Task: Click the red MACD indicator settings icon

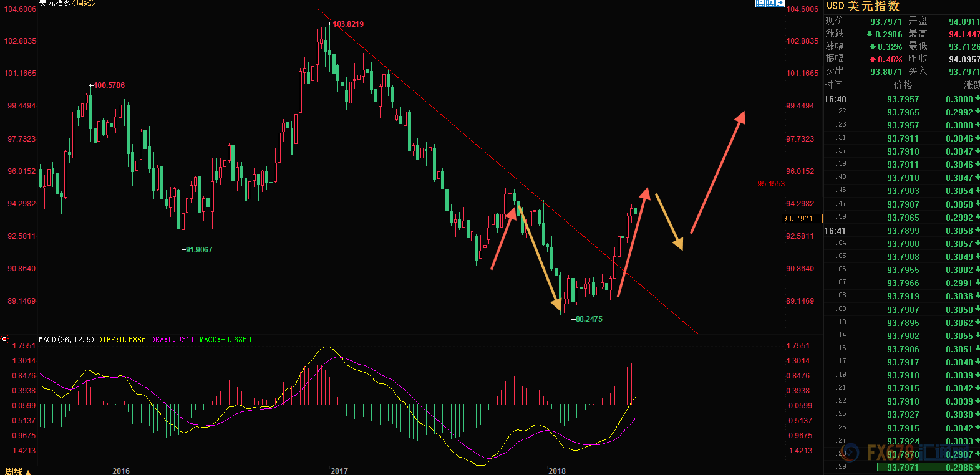Action: tap(4, 340)
